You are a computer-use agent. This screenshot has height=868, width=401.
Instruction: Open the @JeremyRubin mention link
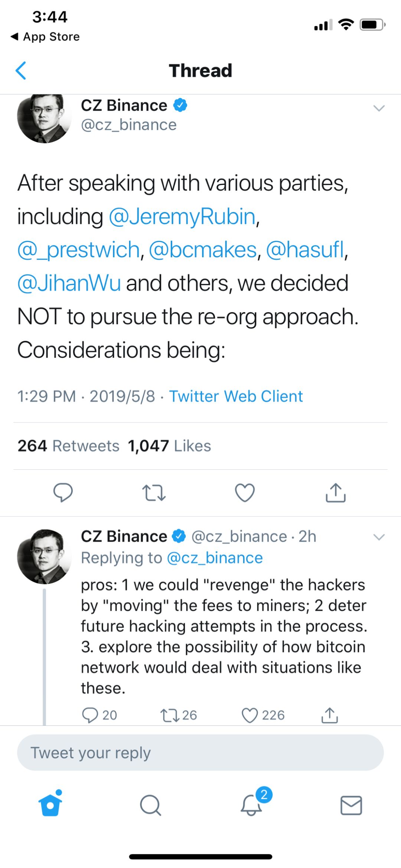click(182, 217)
